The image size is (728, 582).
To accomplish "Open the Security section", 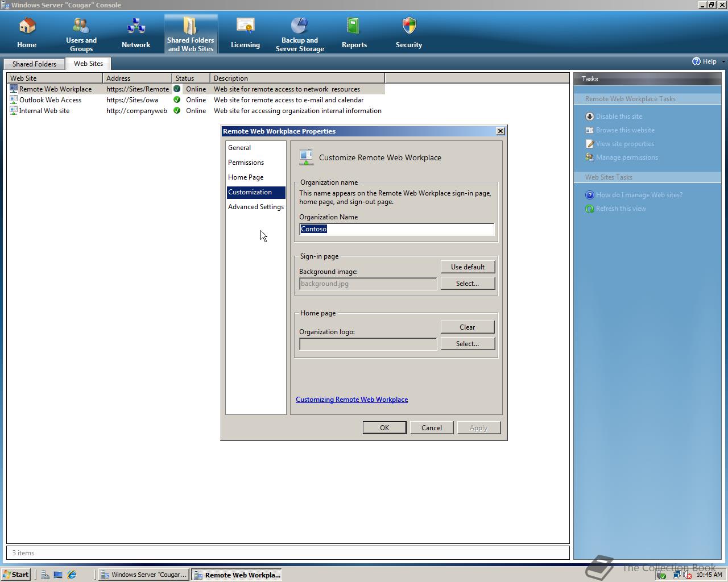I will click(x=409, y=33).
